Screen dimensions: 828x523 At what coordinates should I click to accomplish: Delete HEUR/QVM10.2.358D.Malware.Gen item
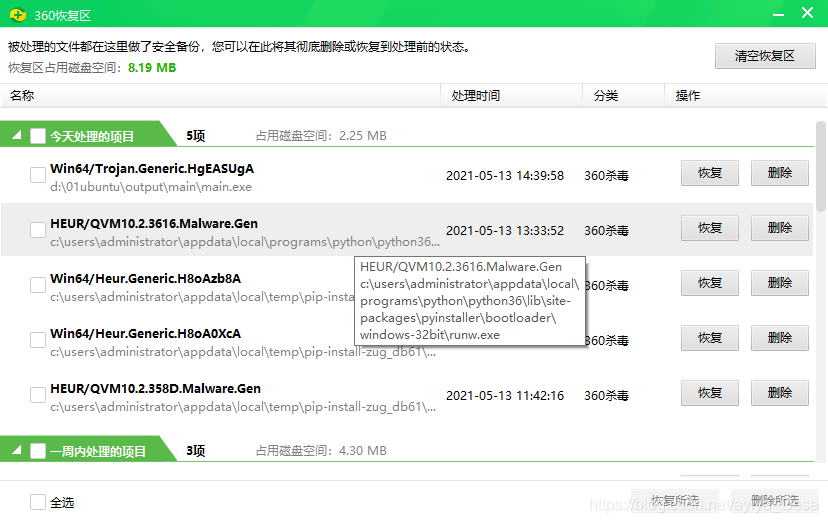[779, 393]
